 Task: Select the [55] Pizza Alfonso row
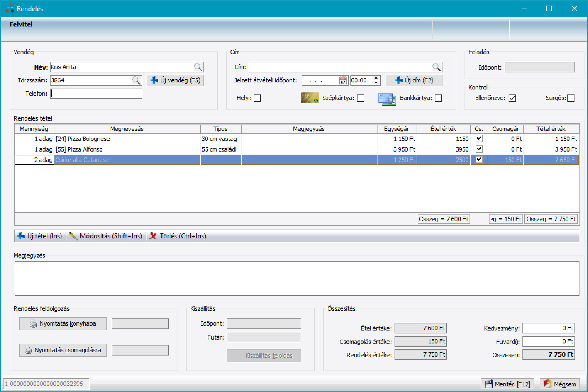(x=297, y=149)
